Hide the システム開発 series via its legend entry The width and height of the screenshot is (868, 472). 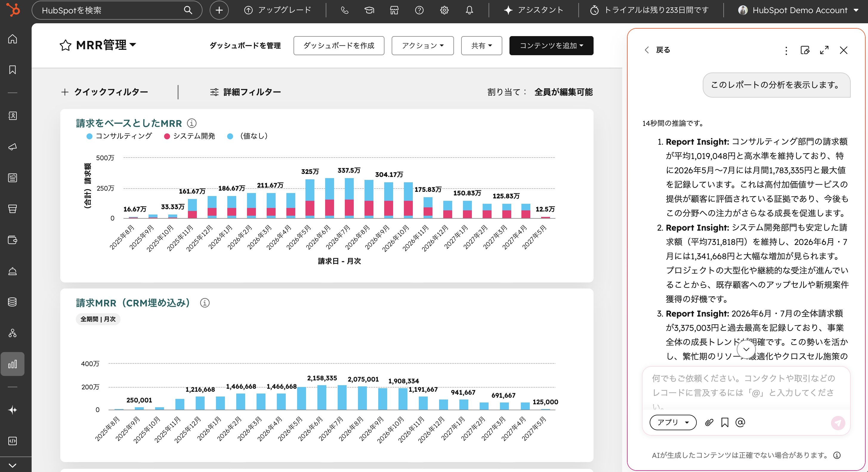(x=194, y=136)
